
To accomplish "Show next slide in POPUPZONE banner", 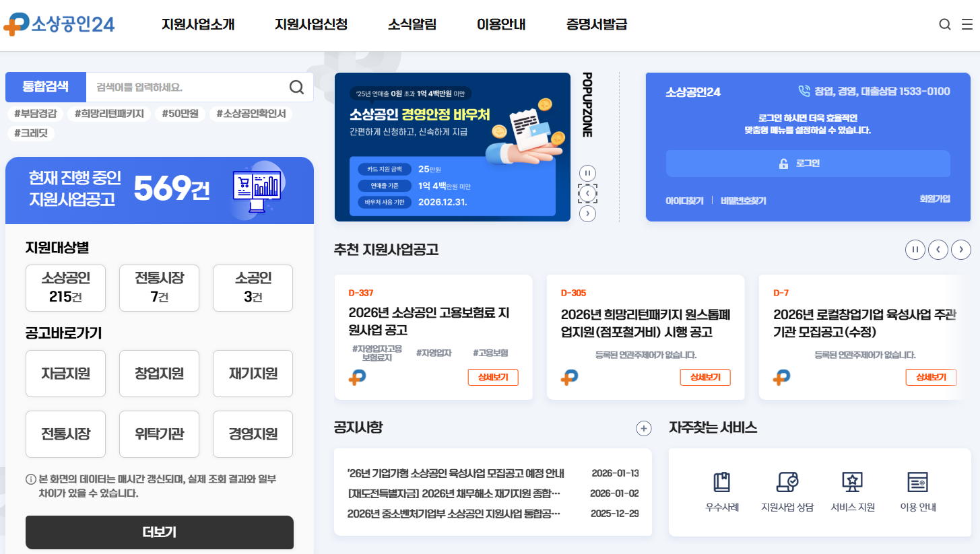I will (x=587, y=213).
